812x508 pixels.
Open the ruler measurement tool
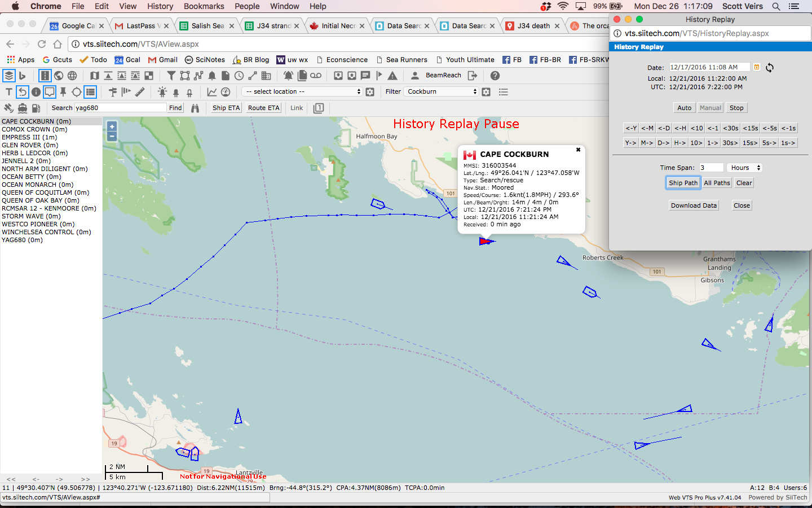[x=140, y=91]
